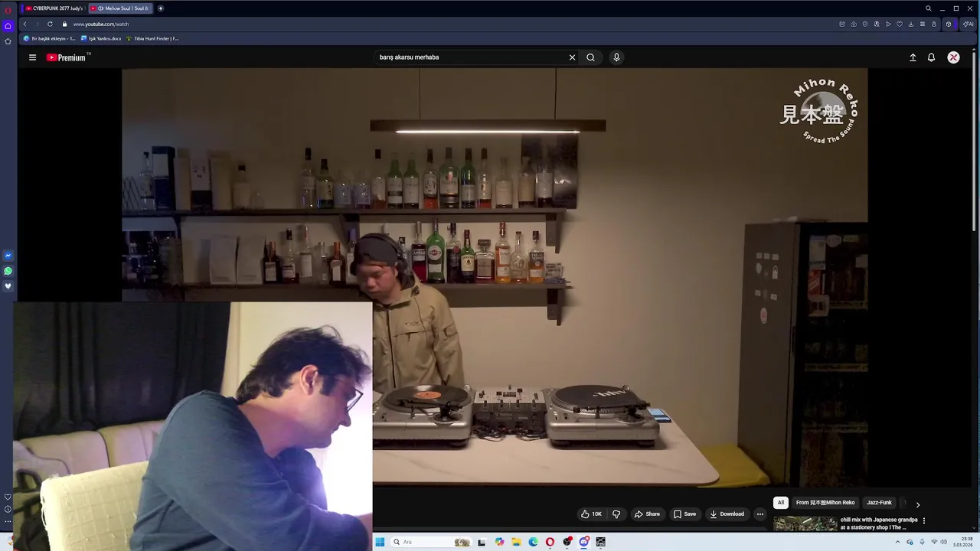Viewport: 980px width, 551px height.
Task: Open the 'chill mix with Japanese grandpa' title
Action: click(x=879, y=523)
